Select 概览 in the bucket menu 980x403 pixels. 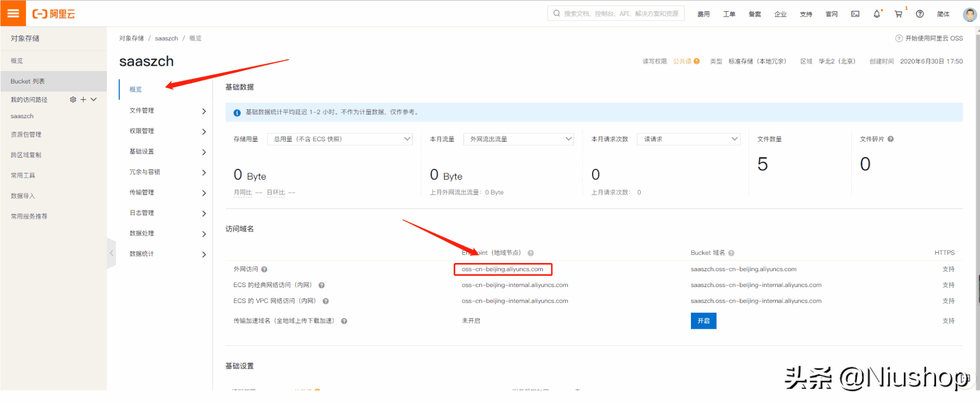pyautogui.click(x=136, y=89)
